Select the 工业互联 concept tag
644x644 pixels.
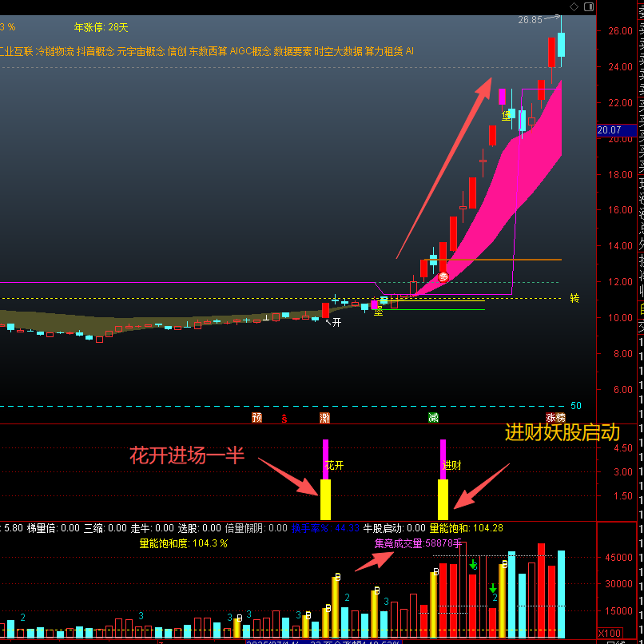pyautogui.click(x=16, y=51)
